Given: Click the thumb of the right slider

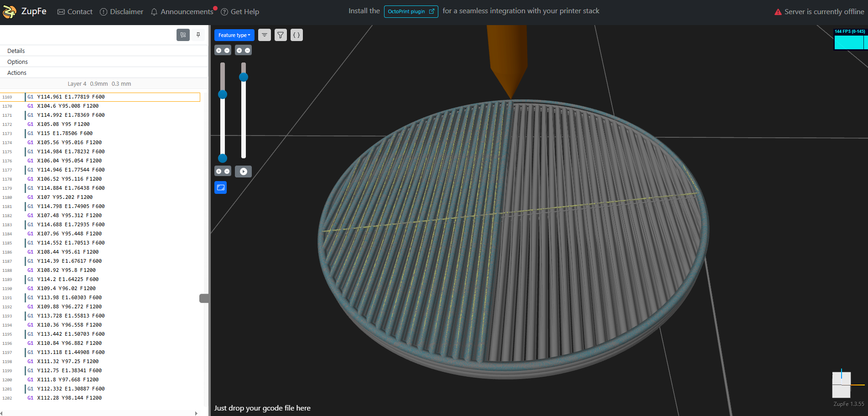Looking at the screenshot, I should tap(244, 77).
